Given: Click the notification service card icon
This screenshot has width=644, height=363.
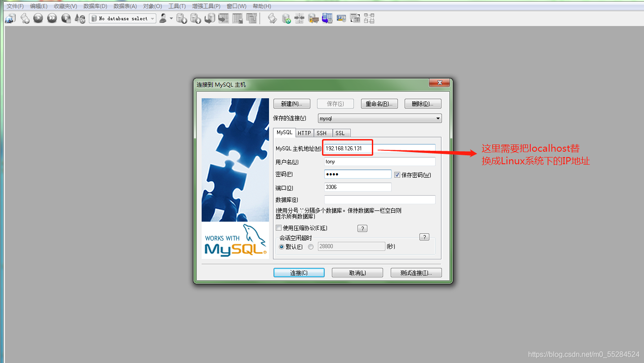Looking at the screenshot, I should (x=341, y=18).
